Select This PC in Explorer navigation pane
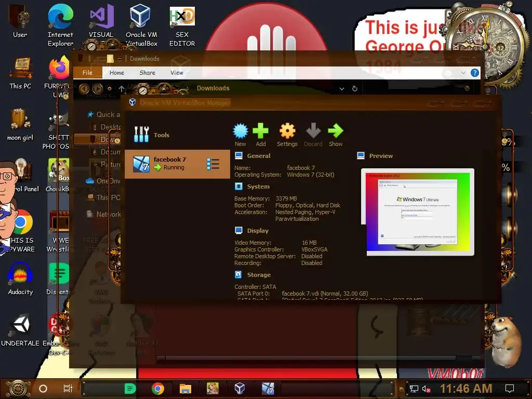The image size is (532, 399). 104,197
